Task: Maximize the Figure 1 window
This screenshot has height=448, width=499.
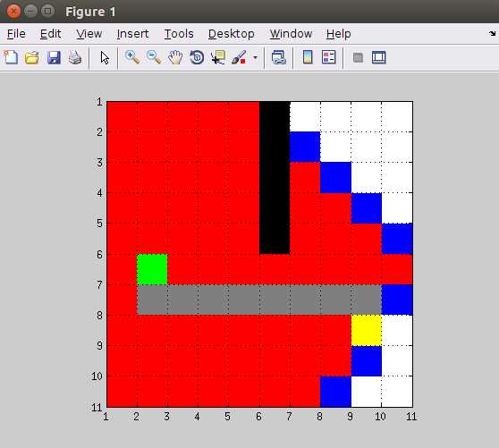Action: point(47,11)
